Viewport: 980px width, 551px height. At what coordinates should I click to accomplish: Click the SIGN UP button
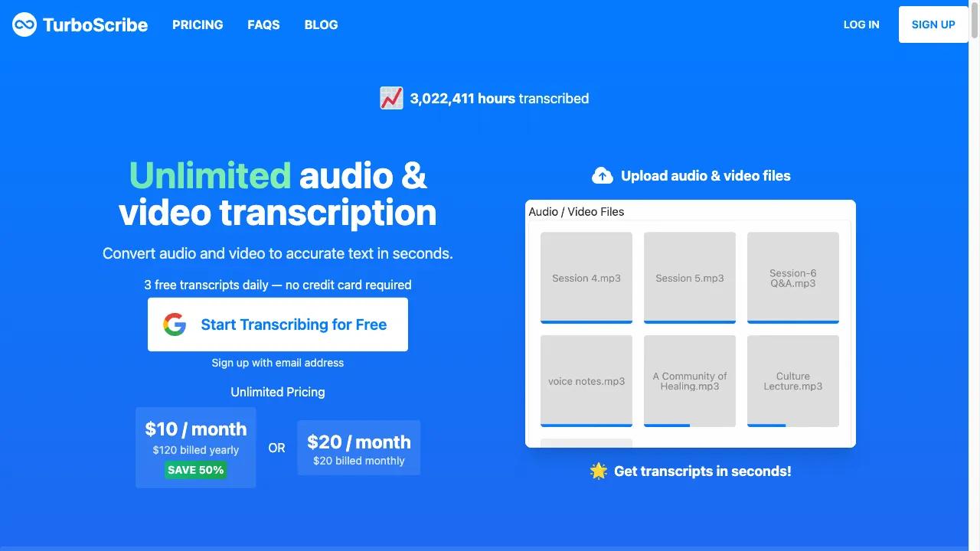pyautogui.click(x=933, y=24)
